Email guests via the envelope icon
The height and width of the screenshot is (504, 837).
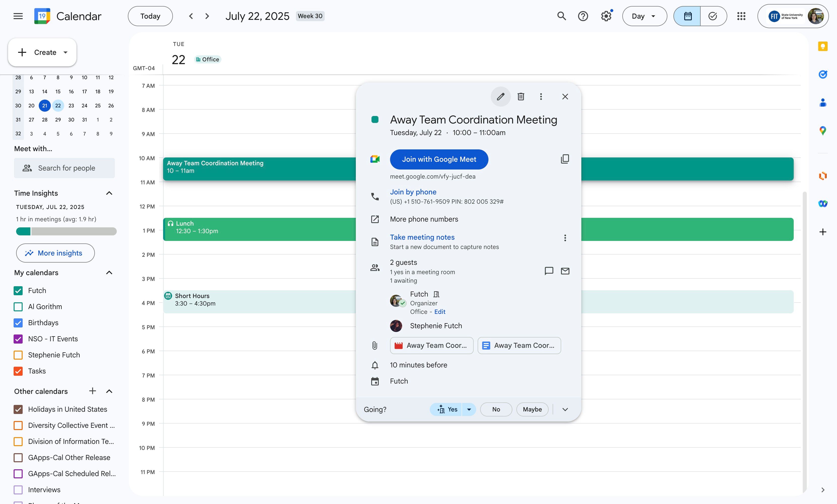pos(565,271)
